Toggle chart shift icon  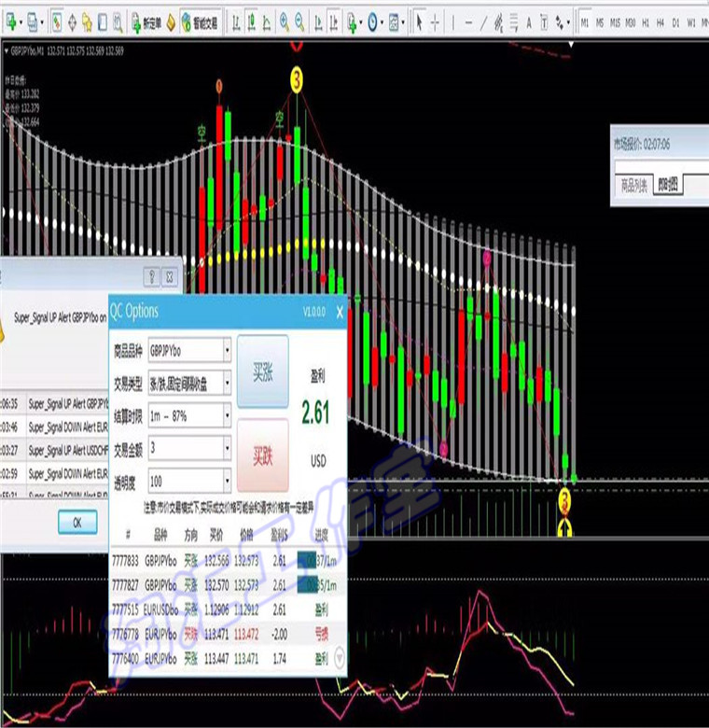tap(334, 21)
